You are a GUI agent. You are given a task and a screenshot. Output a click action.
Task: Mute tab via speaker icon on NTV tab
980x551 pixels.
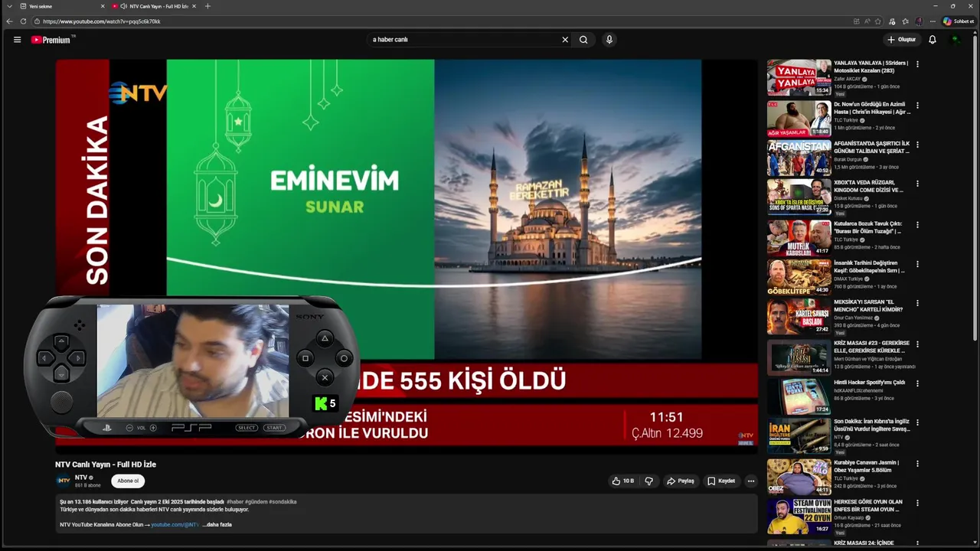[x=123, y=6]
